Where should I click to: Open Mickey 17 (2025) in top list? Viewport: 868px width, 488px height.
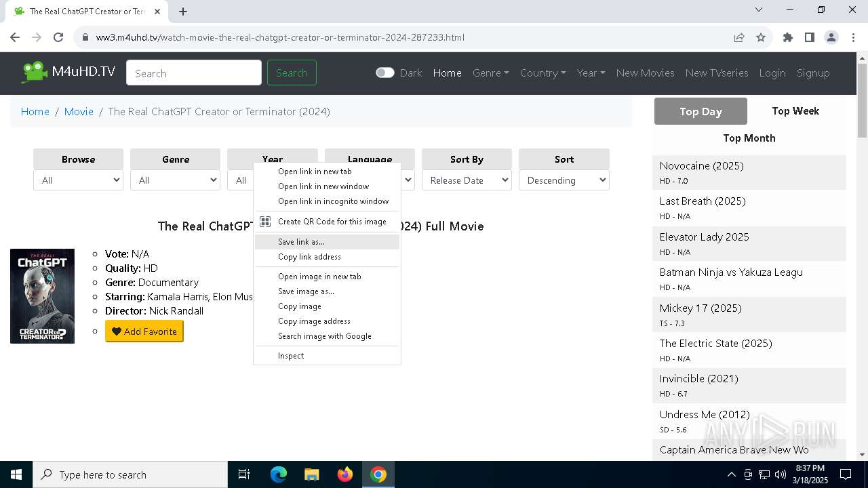tap(701, 308)
